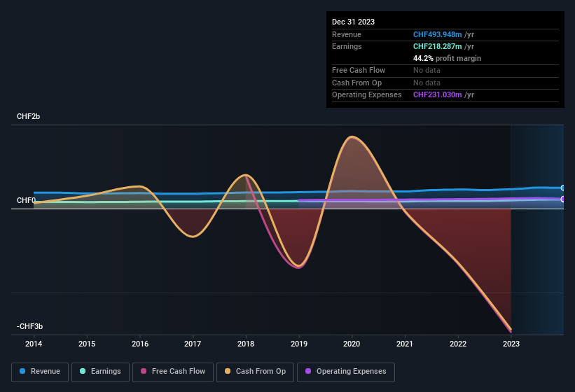The image size is (575, 392).
Task: Toggle the Revenue series in legend
Action: click(40, 372)
